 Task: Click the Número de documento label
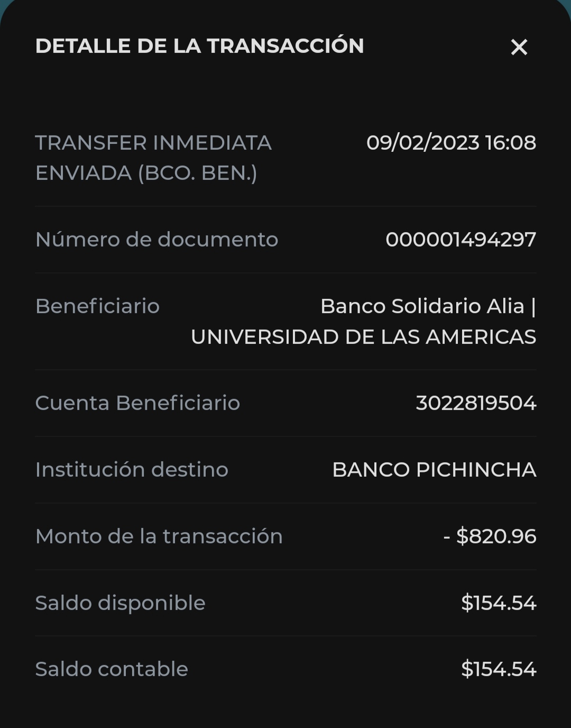[x=156, y=240]
